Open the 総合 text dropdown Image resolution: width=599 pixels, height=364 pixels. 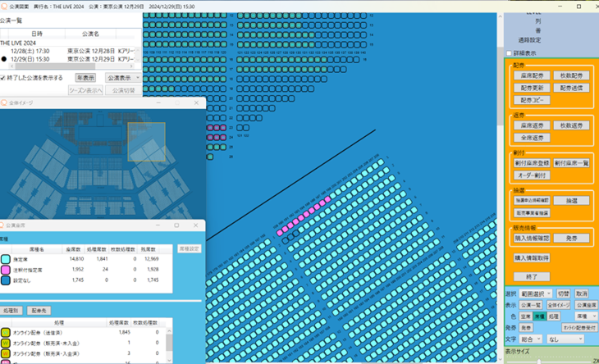(530, 338)
